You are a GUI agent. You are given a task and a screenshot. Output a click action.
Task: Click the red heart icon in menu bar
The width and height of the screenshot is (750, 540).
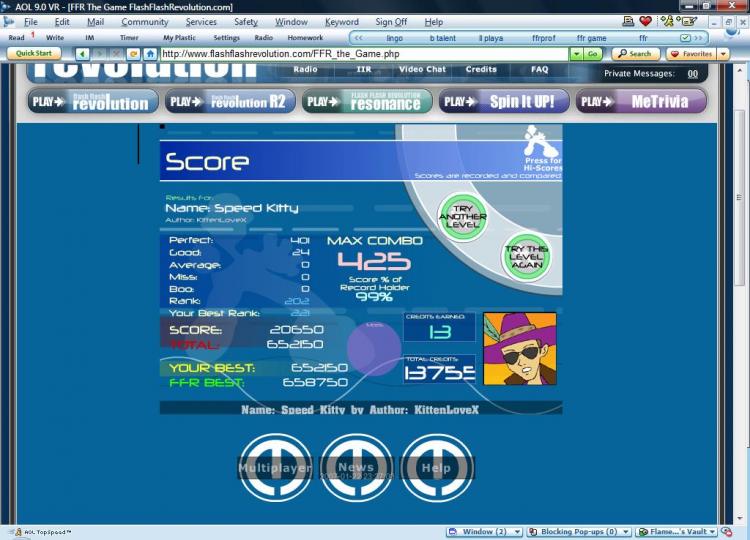pyautogui.click(x=645, y=21)
